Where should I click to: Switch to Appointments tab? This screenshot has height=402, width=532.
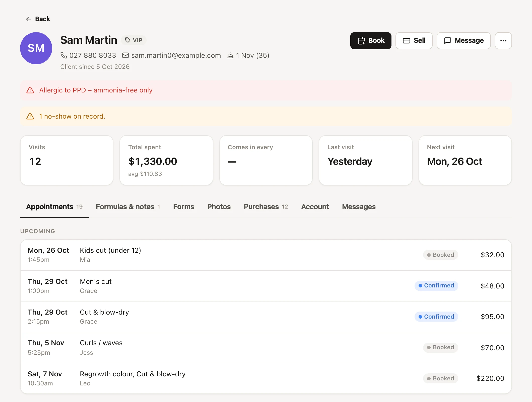coord(54,207)
